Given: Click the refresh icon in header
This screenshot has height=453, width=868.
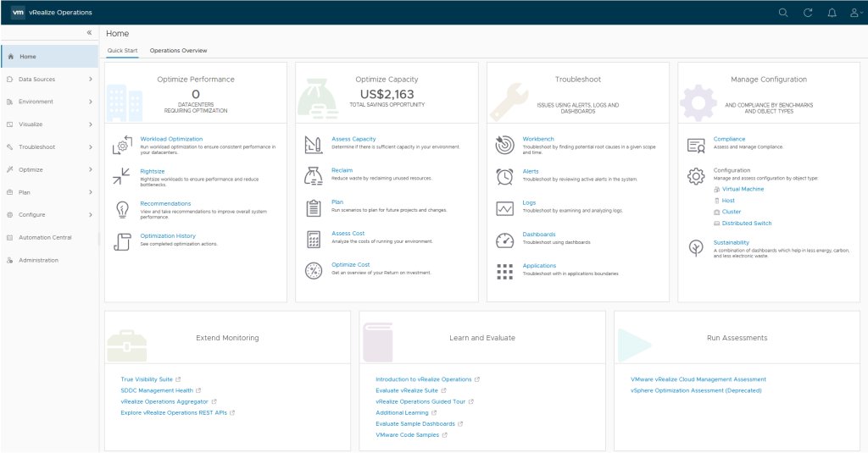Looking at the screenshot, I should click(808, 12).
